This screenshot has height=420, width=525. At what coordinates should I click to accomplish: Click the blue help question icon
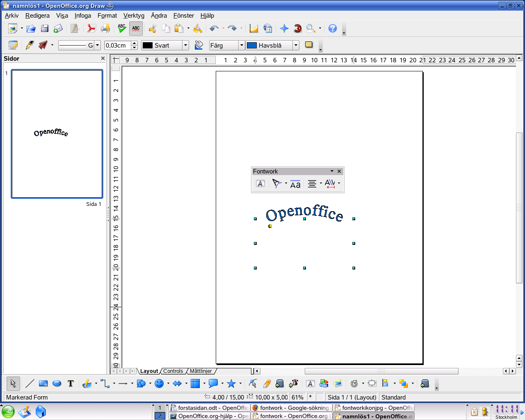(x=333, y=28)
